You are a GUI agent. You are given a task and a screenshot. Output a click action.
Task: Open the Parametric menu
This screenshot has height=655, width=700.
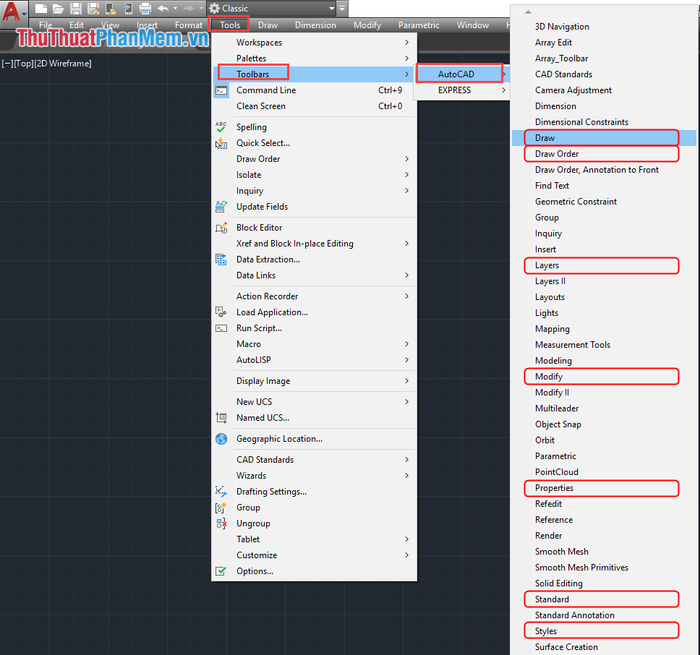[419, 25]
